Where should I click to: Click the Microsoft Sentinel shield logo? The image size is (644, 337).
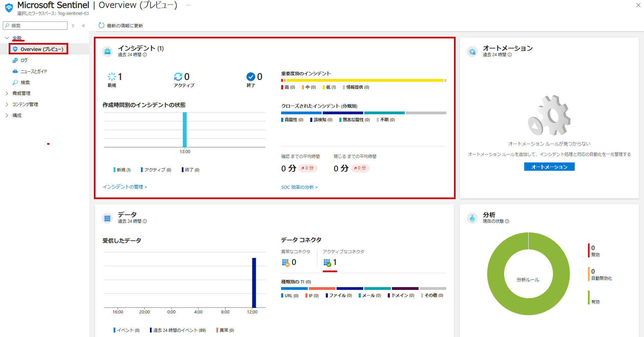pyautogui.click(x=9, y=8)
